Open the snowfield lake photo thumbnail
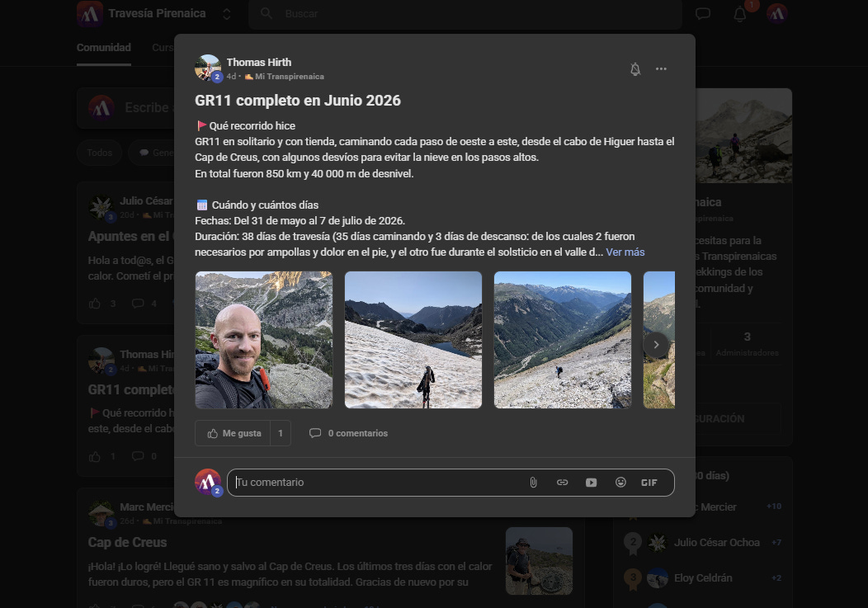Image resolution: width=868 pixels, height=608 pixels. point(413,340)
